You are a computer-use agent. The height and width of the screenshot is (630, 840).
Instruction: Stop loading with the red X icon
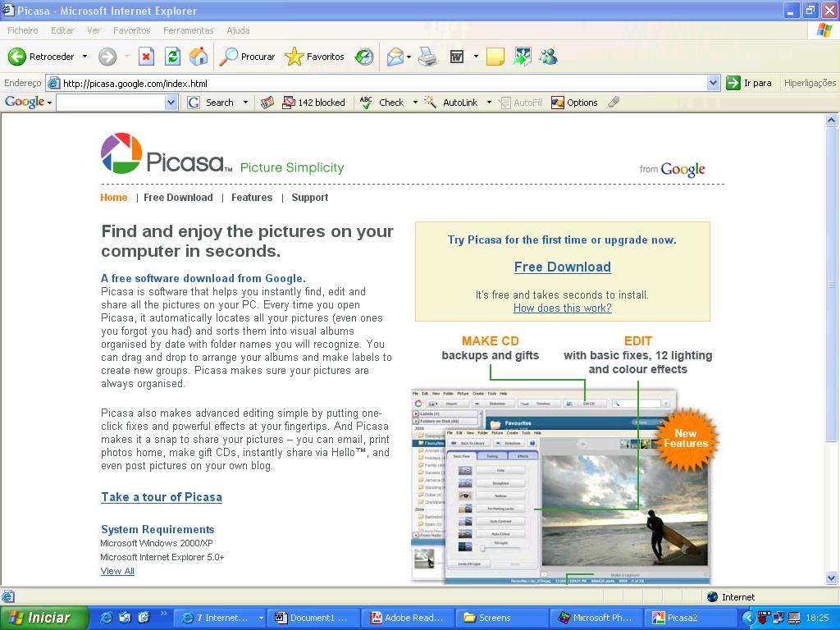click(146, 57)
